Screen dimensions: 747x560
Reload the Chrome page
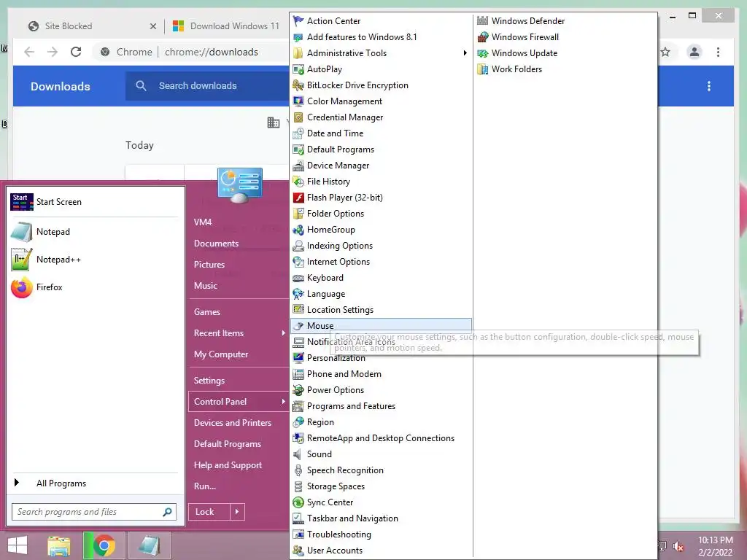coord(76,52)
